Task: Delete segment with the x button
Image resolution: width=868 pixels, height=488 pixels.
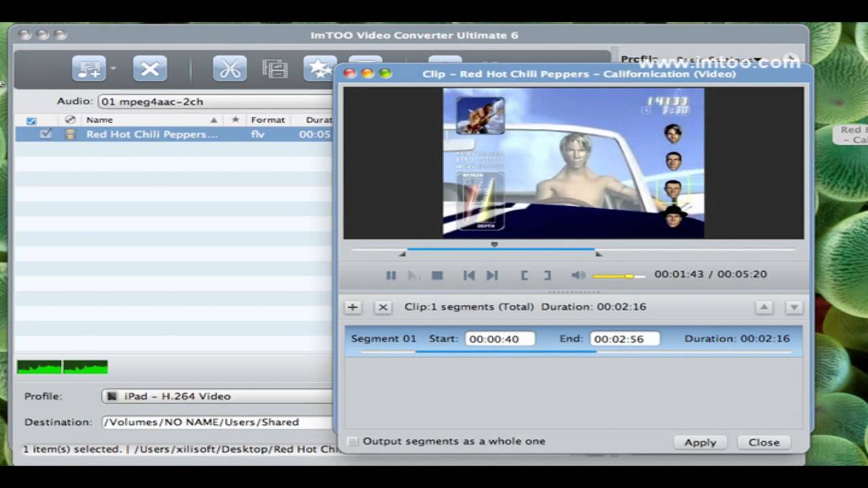Action: 382,307
